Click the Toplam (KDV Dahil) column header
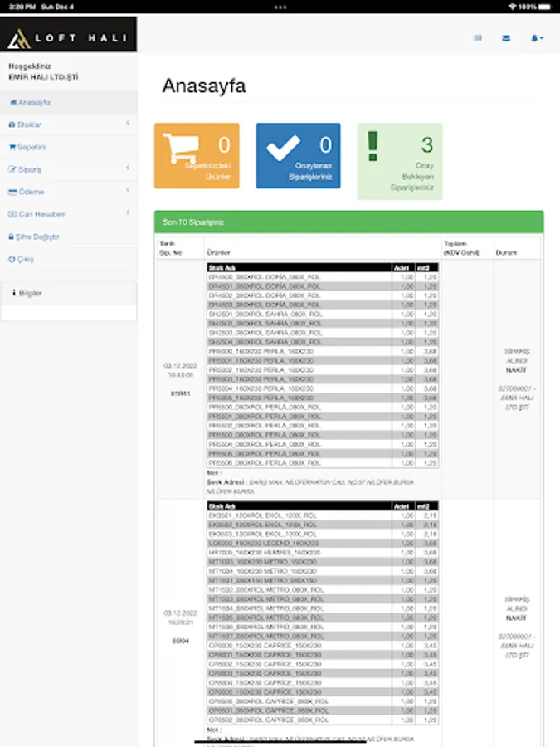Image resolution: width=560 pixels, height=747 pixels. point(461,247)
